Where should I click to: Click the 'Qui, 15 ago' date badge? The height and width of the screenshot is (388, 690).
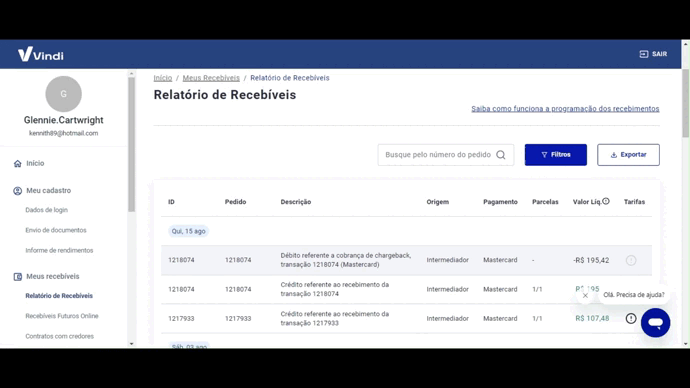(x=188, y=231)
